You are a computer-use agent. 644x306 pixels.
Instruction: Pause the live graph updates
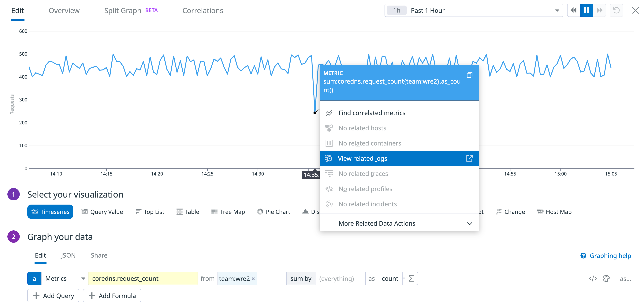tap(586, 10)
